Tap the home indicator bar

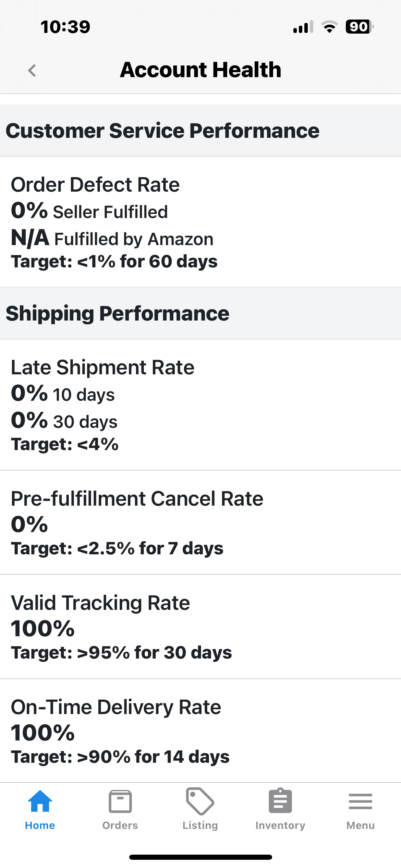(x=200, y=857)
